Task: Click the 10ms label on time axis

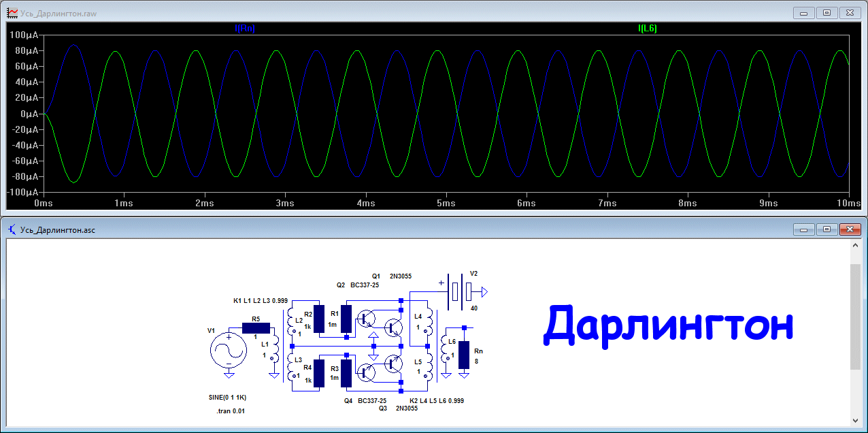Action: pos(848,203)
